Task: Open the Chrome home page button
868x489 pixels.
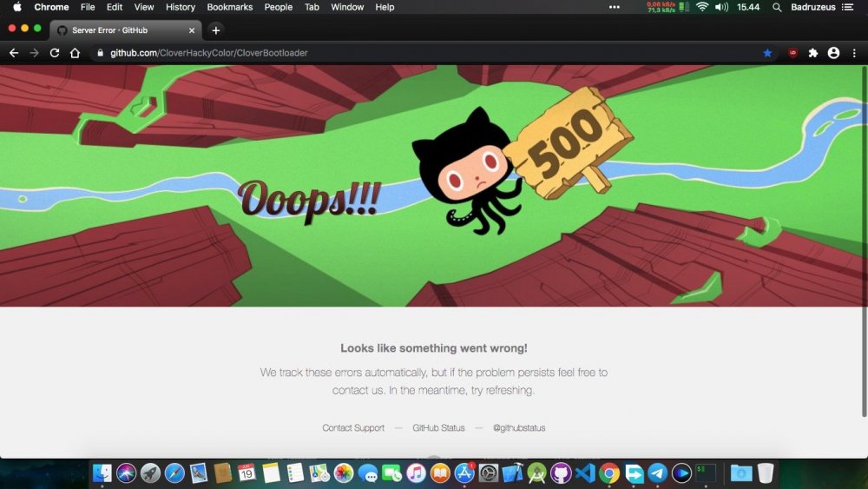Action: (x=75, y=53)
